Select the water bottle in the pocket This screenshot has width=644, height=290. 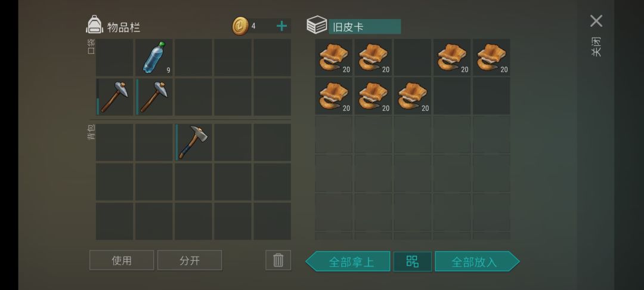[x=154, y=57]
